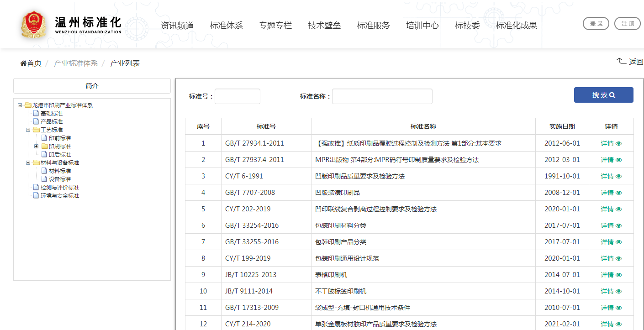Click the date cell 2021-02-01
644x330 pixels.
[x=562, y=324]
